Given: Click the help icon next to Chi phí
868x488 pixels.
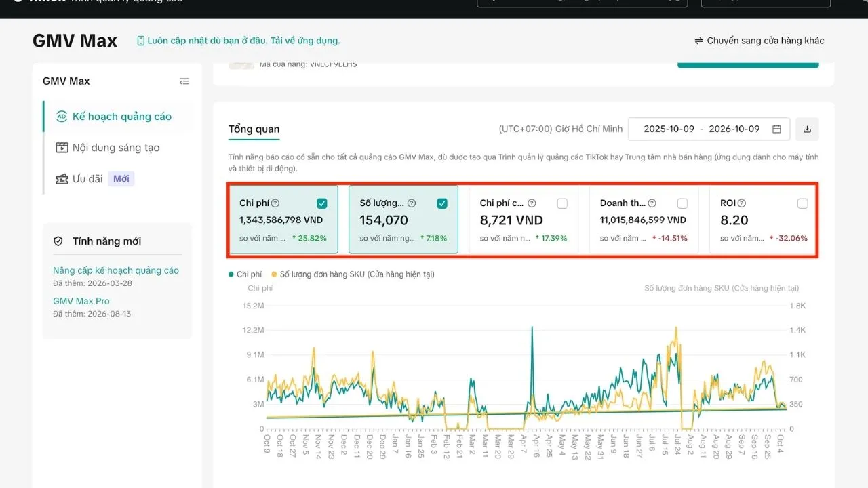Looking at the screenshot, I should click(x=275, y=203).
